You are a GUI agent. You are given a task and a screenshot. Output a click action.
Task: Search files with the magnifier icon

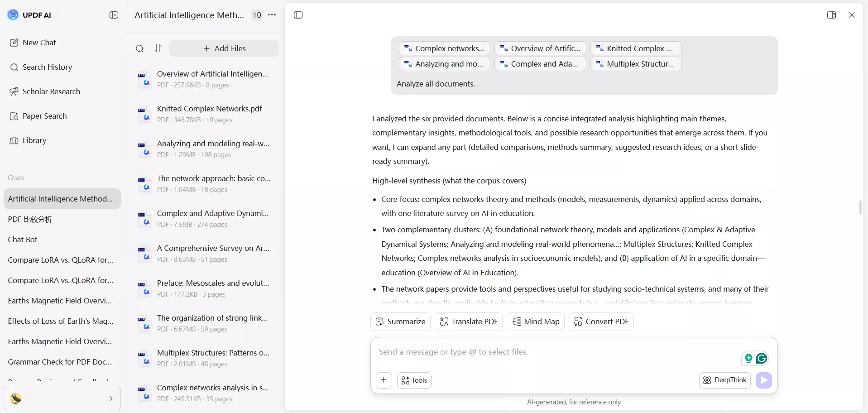[140, 48]
